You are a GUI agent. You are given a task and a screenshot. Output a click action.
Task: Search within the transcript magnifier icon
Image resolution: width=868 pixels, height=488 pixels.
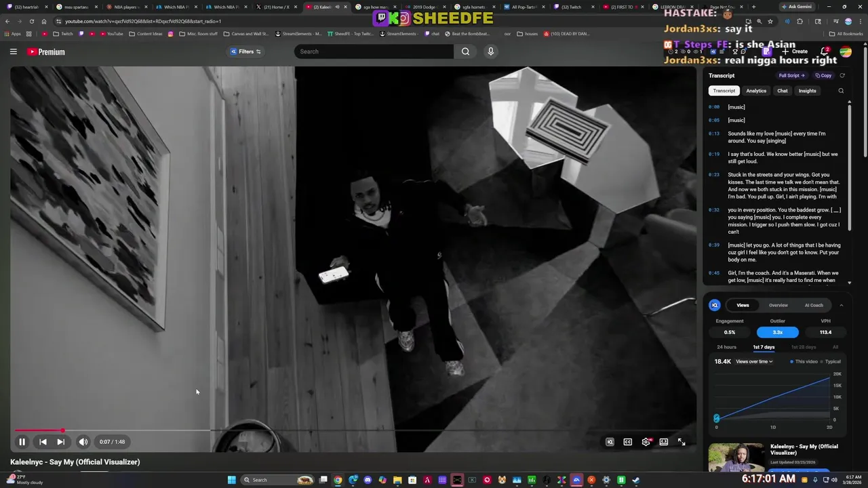(x=841, y=91)
